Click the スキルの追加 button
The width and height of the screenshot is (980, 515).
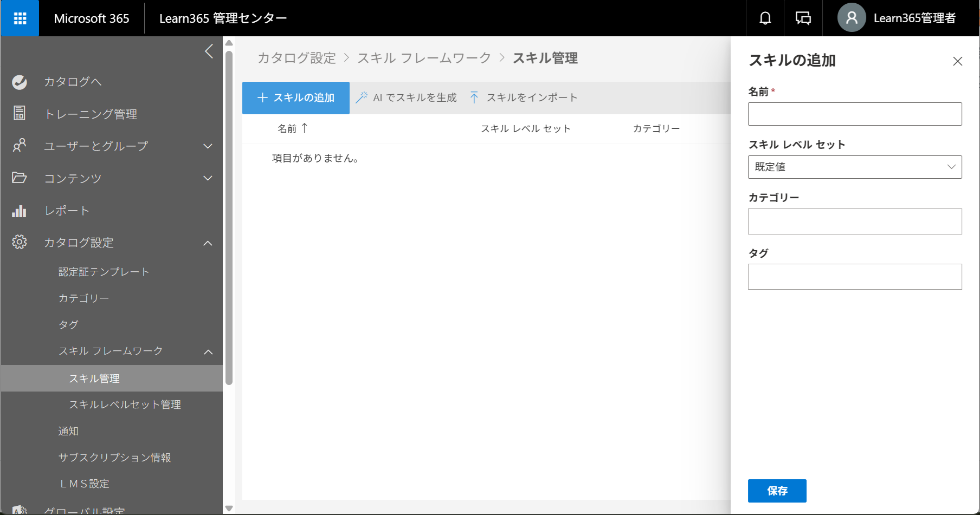coord(296,98)
